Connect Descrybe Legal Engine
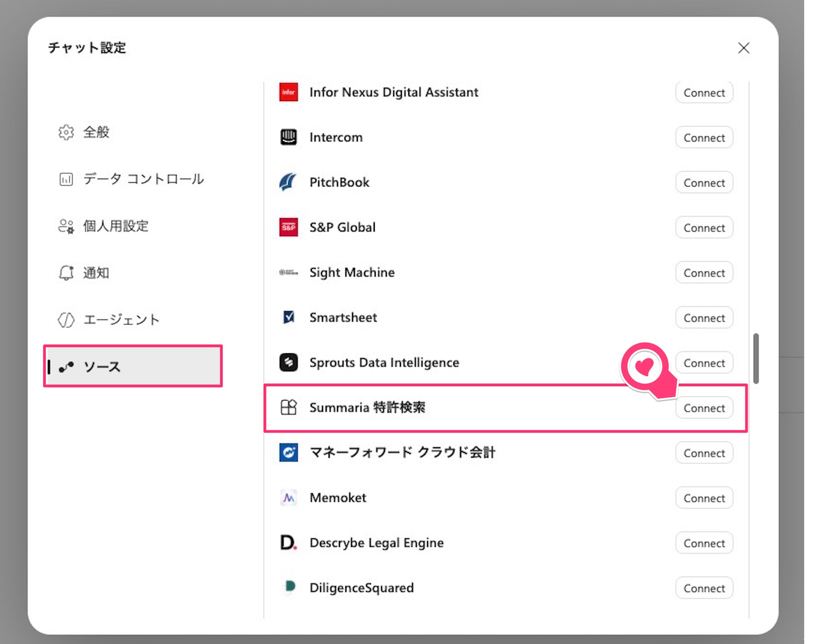 [x=704, y=542]
